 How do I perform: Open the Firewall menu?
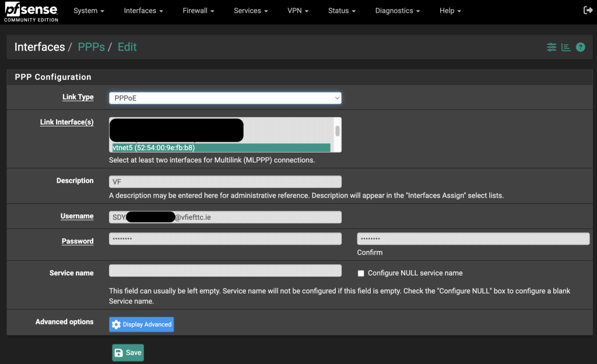(198, 10)
